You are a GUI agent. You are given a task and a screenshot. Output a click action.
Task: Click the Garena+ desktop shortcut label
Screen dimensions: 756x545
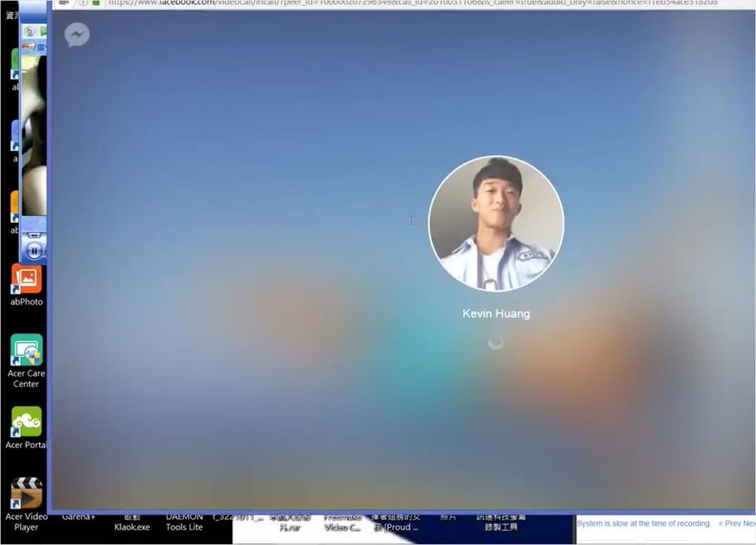(79, 516)
